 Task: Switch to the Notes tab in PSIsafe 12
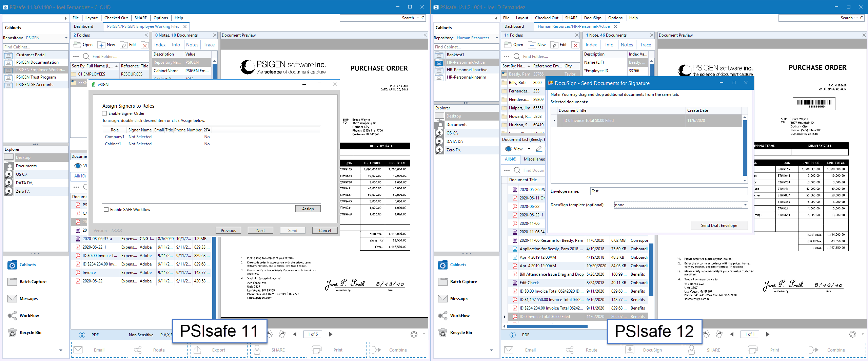click(627, 45)
